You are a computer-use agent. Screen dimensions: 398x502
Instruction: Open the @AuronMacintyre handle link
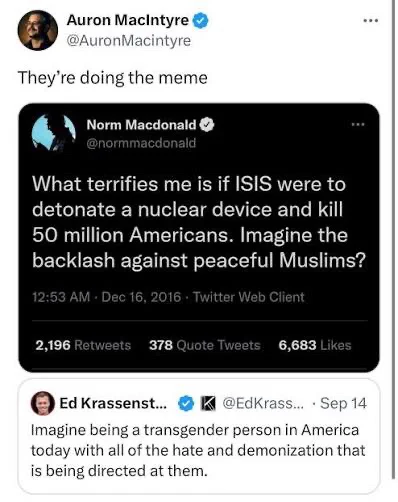click(129, 41)
